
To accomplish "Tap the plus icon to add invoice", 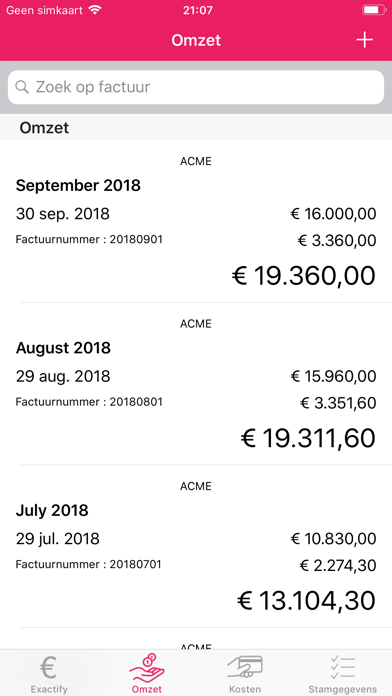I will pyautogui.click(x=364, y=40).
